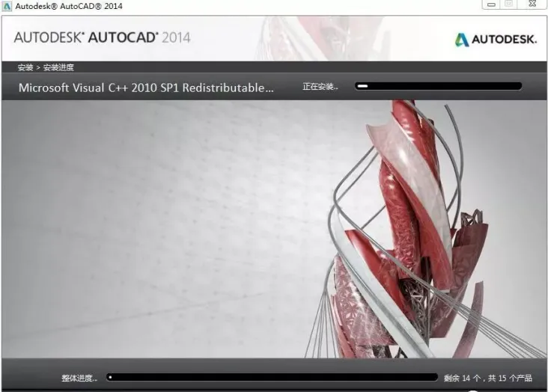
Task: Minimize the AutoCAD 2014 installer window
Action: click(x=491, y=4)
